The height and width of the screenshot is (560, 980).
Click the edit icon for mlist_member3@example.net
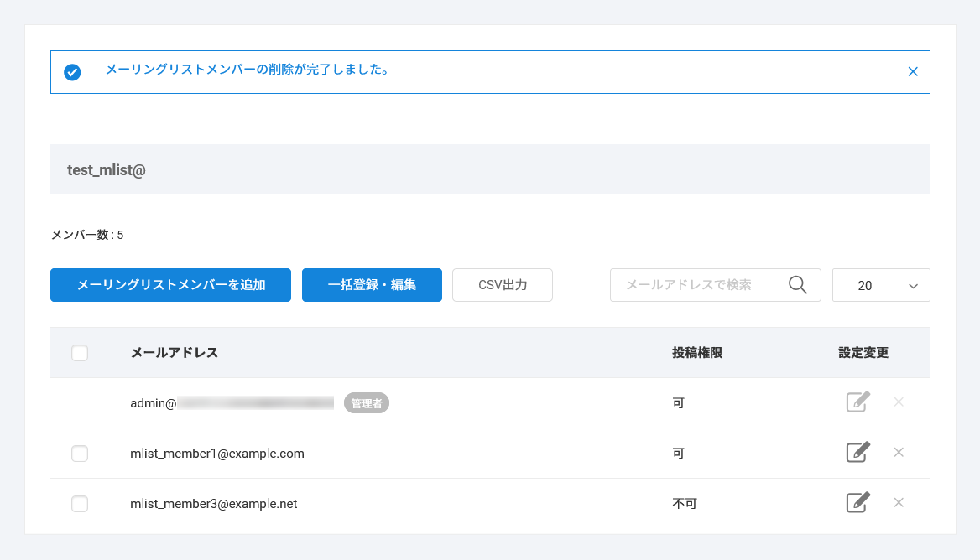click(x=857, y=503)
